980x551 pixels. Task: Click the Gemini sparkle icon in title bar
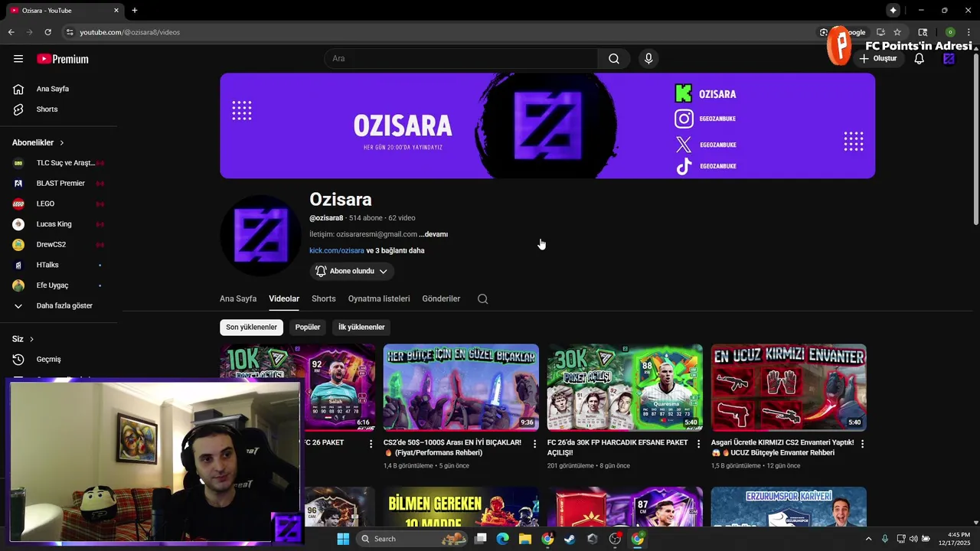893,10
